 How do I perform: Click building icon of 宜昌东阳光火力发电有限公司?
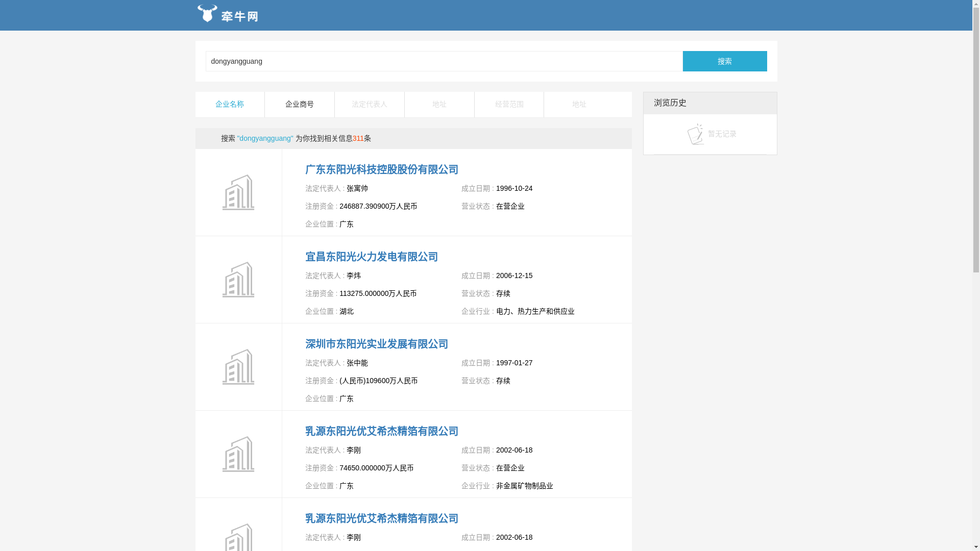tap(238, 280)
